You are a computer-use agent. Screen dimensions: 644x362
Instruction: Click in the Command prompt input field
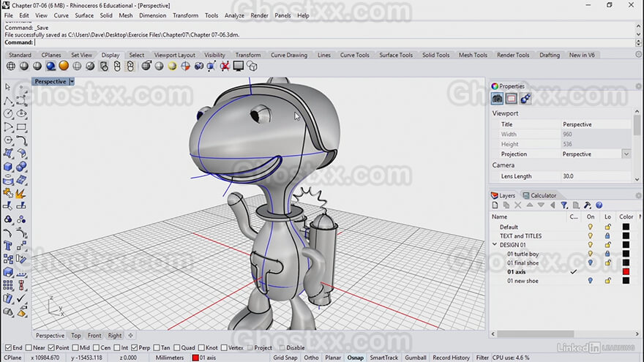point(334,42)
